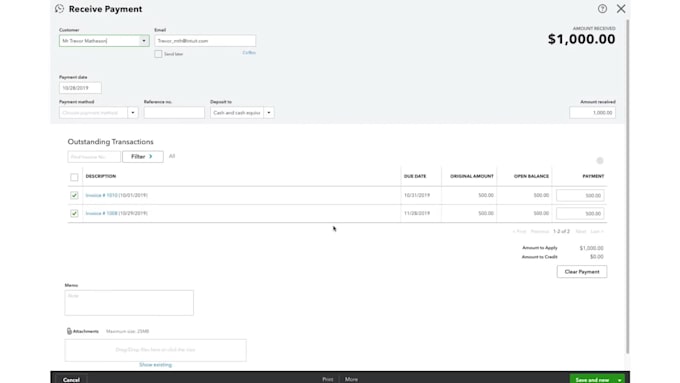Click the Amount received field
Screen dimensions: 680x383
pyautogui.click(x=592, y=113)
